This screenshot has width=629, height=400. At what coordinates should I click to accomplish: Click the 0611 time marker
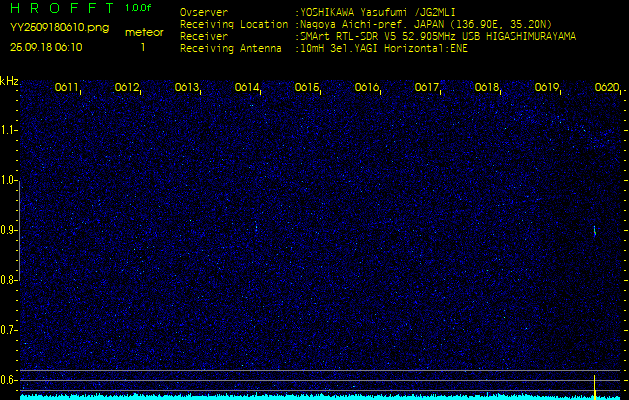[x=67, y=88]
